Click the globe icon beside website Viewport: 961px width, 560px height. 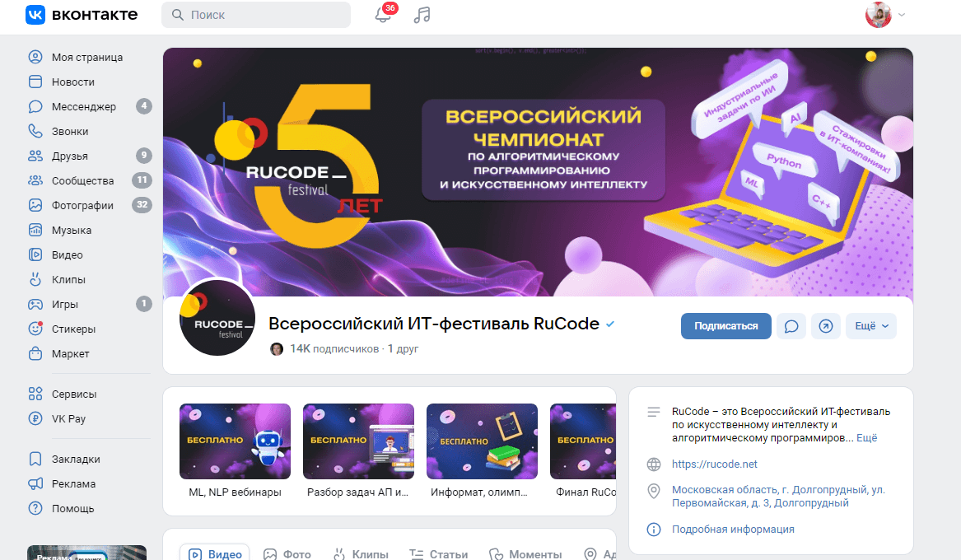(x=654, y=464)
